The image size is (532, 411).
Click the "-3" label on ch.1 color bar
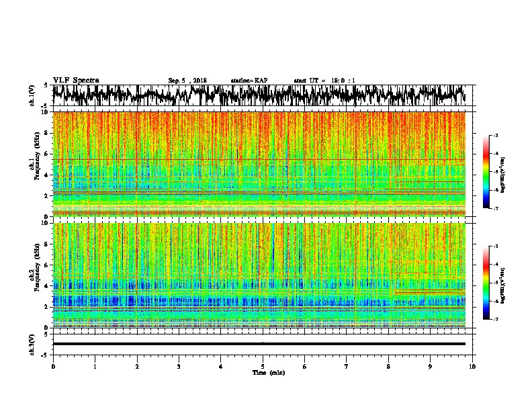click(495, 136)
